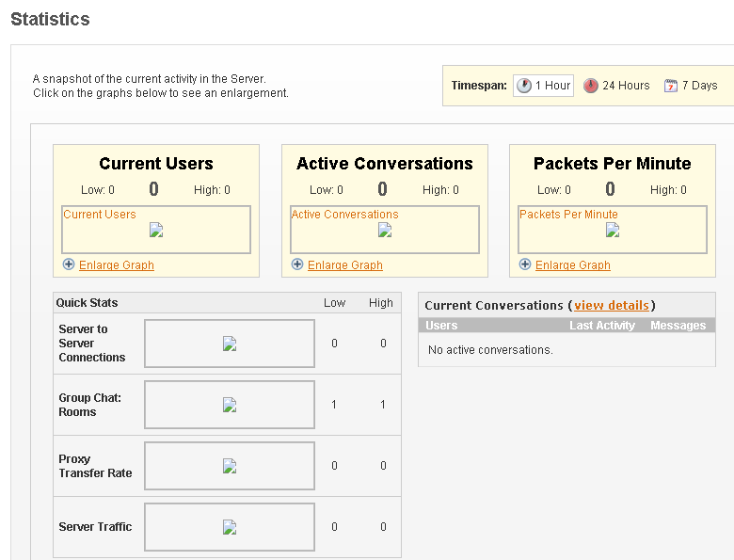Open Enlarge Graph link for Packets Per Minute
This screenshot has width=734, height=560.
click(x=573, y=265)
